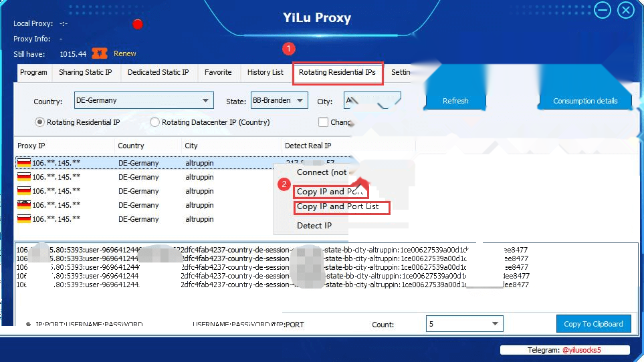This screenshot has width=644, height=362.
Task: Click the red status indicator dot
Action: pos(138,25)
